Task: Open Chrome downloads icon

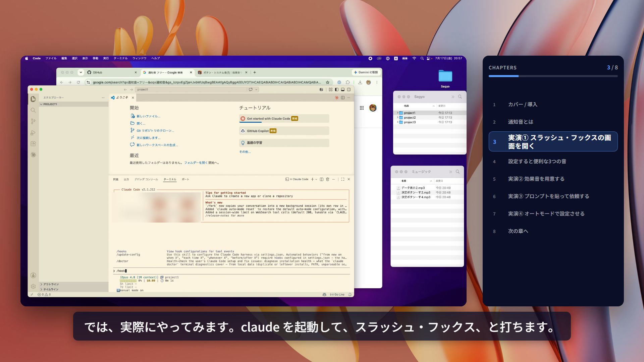Action: (360, 82)
